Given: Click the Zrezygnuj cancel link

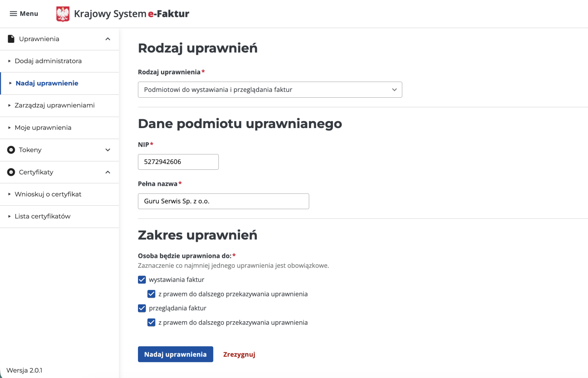Looking at the screenshot, I should click(x=239, y=355).
